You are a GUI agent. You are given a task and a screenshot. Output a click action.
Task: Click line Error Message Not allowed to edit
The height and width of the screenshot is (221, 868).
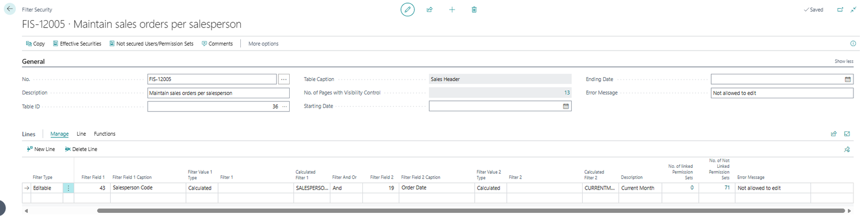[774, 188]
